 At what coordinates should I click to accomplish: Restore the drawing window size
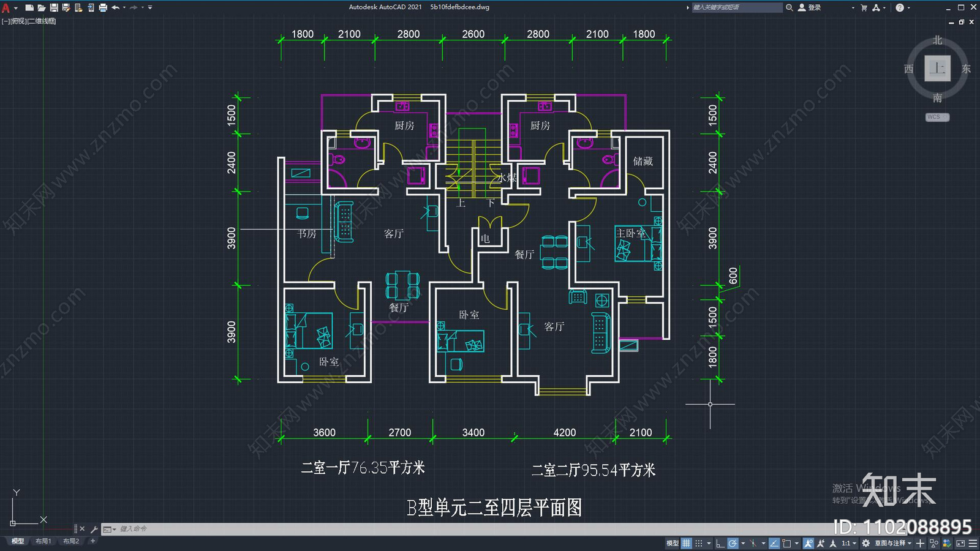click(x=962, y=22)
